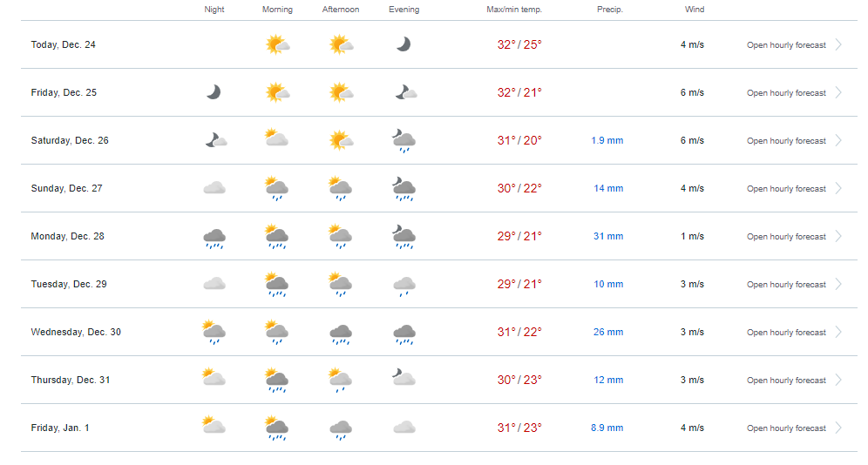Open hourly forecast for Wednesday, Dec. 30
The height and width of the screenshot is (465, 868).
tap(786, 333)
